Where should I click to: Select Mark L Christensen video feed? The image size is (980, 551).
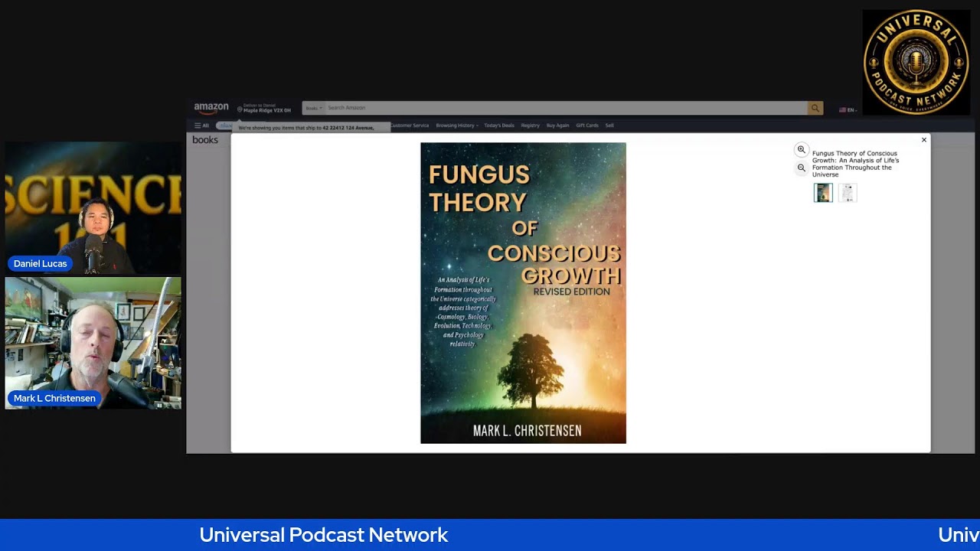pyautogui.click(x=93, y=343)
